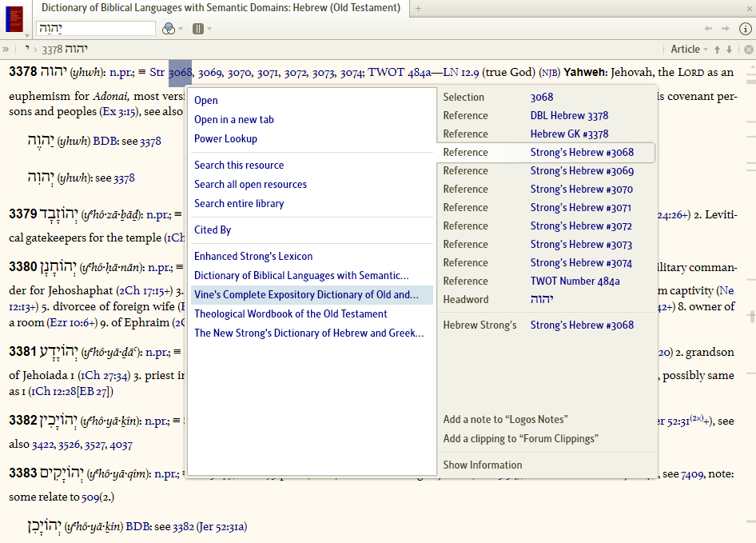Select Reference Strong's Hebrew #3069 row
Image resolution: width=756 pixels, height=543 pixels.
pos(546,171)
